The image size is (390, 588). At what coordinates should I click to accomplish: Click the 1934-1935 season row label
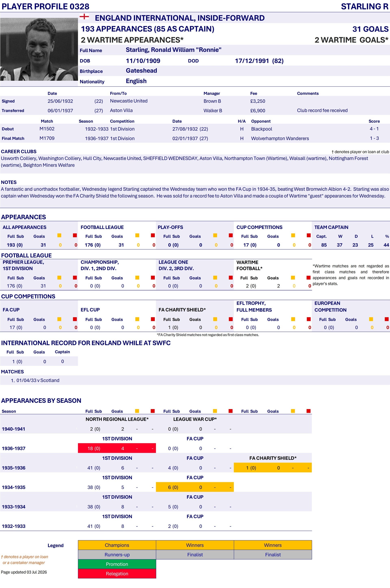(x=13, y=487)
